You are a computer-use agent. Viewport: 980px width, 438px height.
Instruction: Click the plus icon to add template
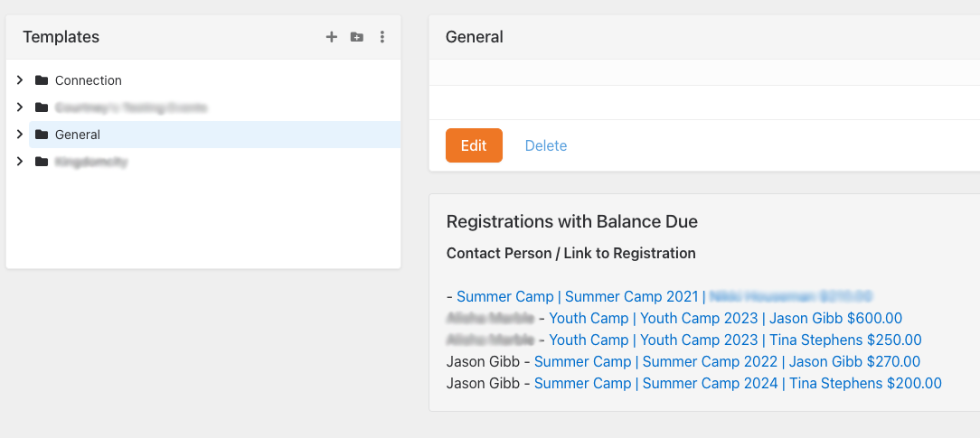(332, 37)
